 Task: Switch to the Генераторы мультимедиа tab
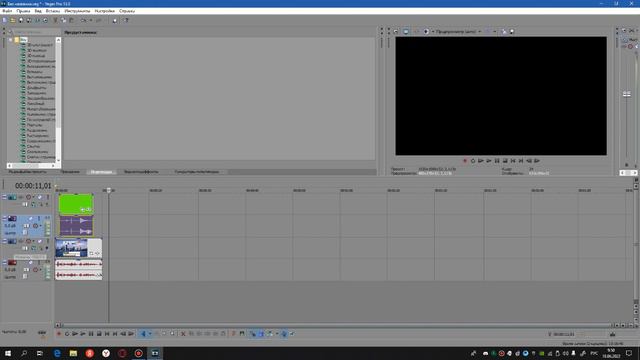click(x=197, y=172)
